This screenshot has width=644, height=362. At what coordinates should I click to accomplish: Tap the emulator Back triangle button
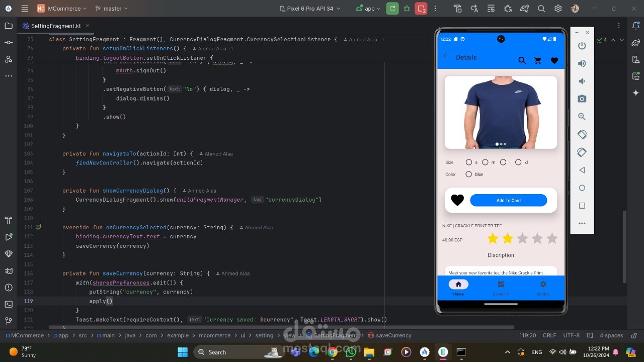click(582, 170)
